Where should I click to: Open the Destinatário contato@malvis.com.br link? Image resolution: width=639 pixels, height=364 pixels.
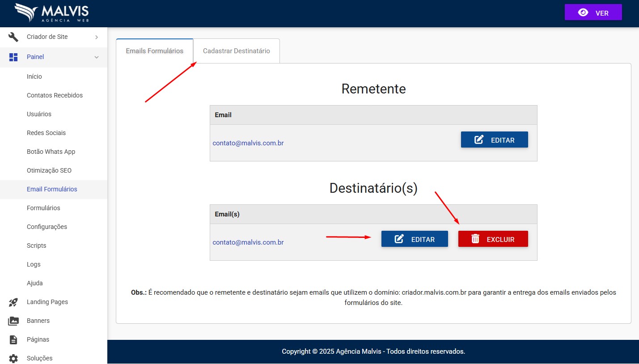coord(248,242)
